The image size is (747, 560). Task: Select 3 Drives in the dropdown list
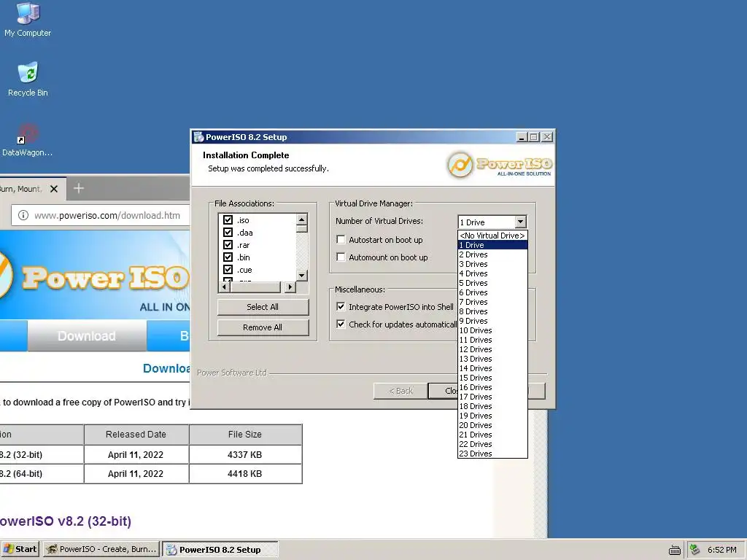pos(492,264)
